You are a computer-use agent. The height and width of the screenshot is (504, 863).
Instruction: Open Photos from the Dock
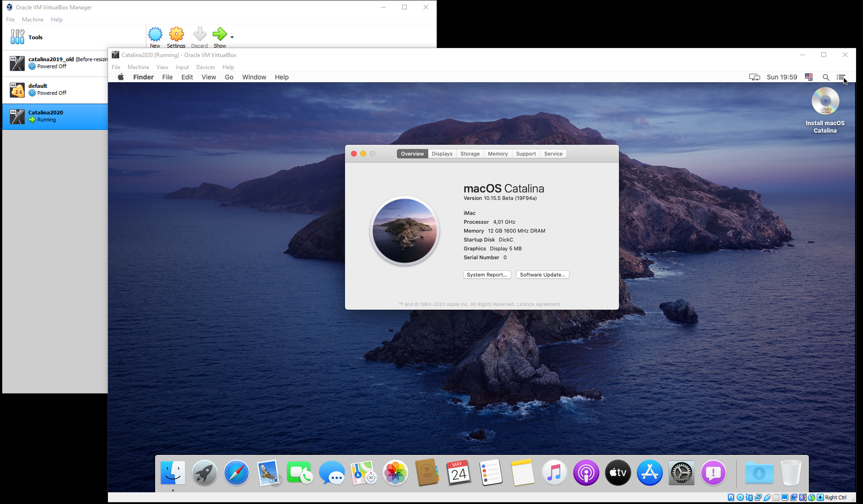pos(396,473)
